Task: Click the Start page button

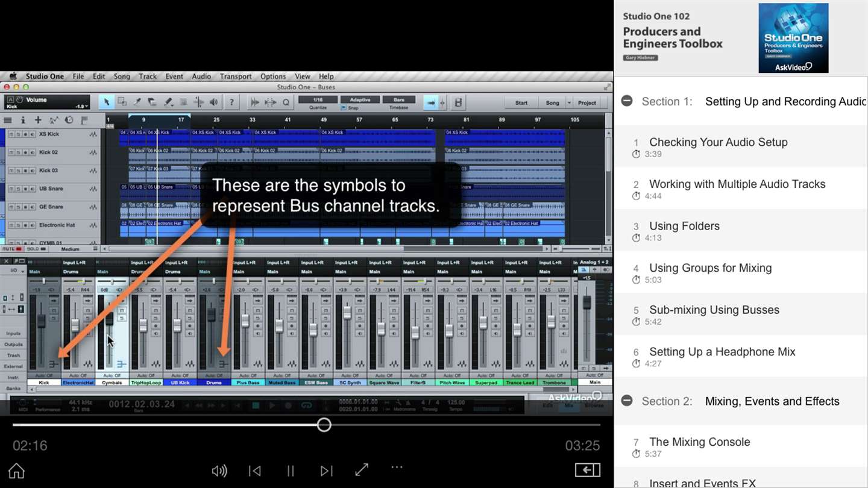Action: coord(521,103)
